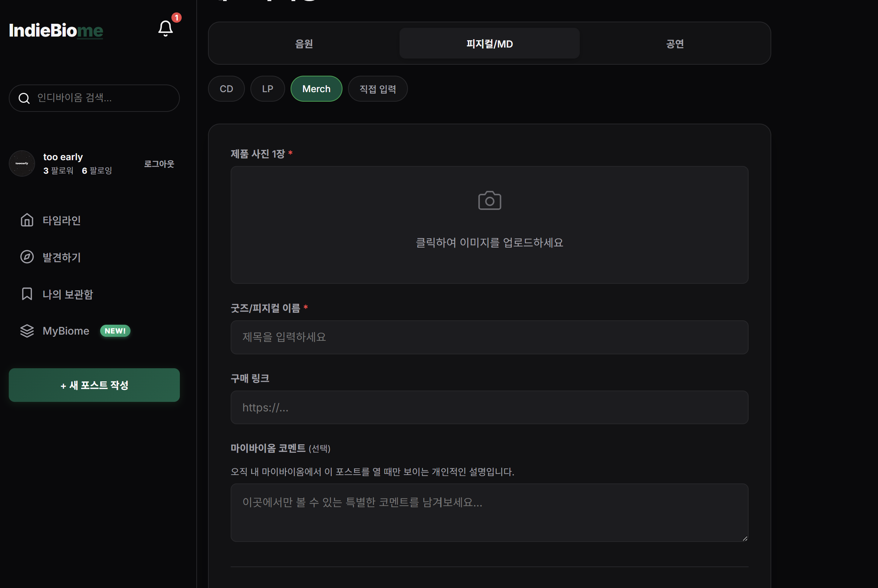Open the 피지컬/MD tab

489,44
